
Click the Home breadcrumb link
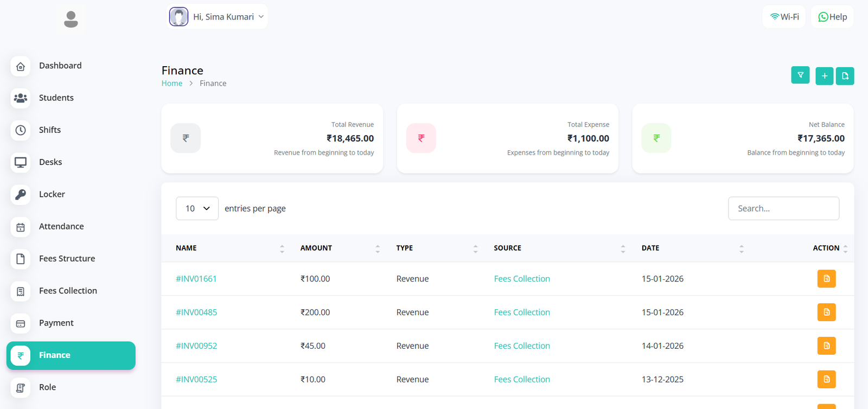(172, 84)
